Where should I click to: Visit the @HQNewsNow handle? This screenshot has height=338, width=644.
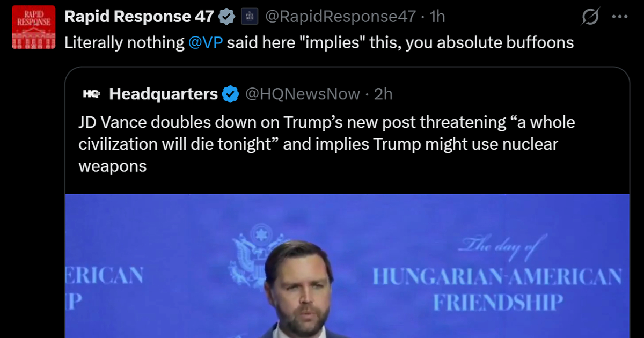303,94
